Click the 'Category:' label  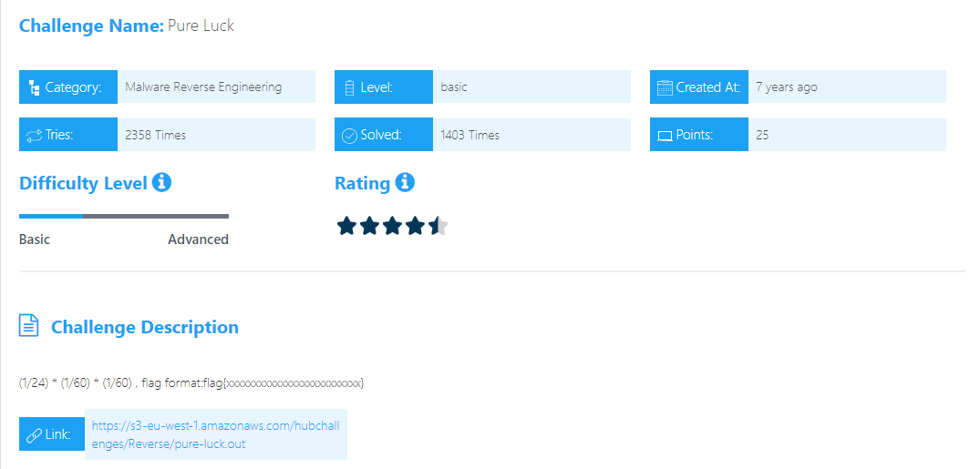click(x=73, y=87)
